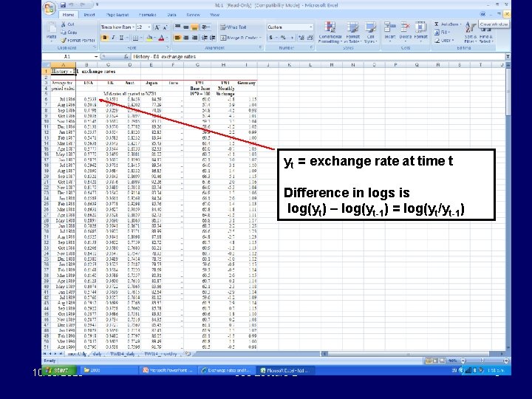Toggle Center alignment
The height and width of the screenshot is (399, 532).
[x=186, y=38]
